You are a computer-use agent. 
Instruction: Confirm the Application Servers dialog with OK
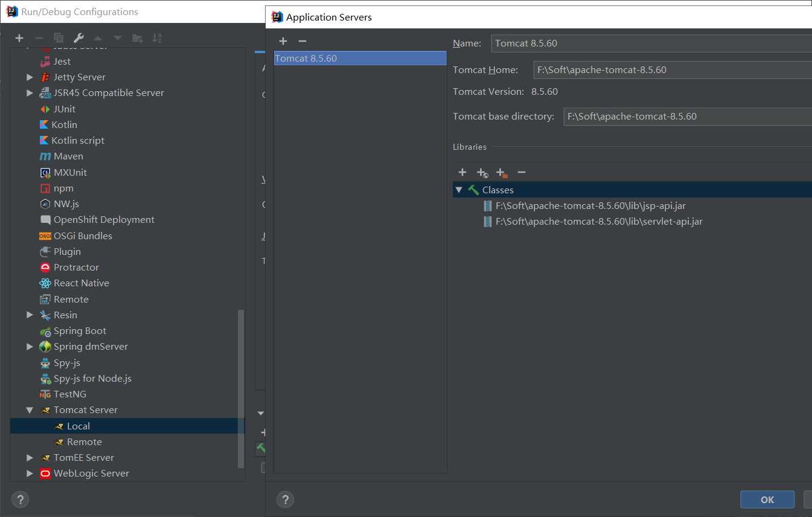767,499
